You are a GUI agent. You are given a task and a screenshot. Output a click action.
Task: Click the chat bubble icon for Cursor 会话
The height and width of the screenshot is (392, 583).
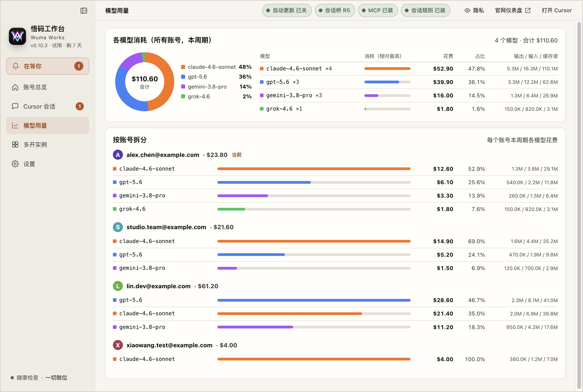point(15,106)
